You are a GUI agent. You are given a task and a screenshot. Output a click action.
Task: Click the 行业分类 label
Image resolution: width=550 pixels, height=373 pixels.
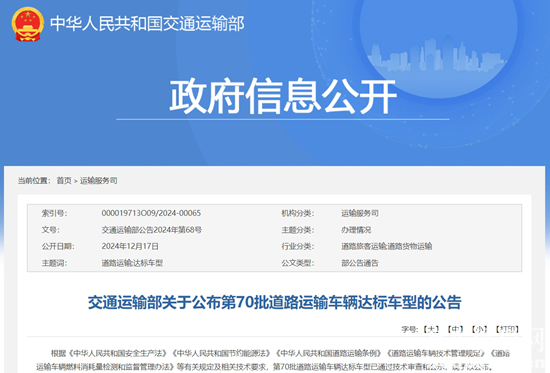point(298,246)
